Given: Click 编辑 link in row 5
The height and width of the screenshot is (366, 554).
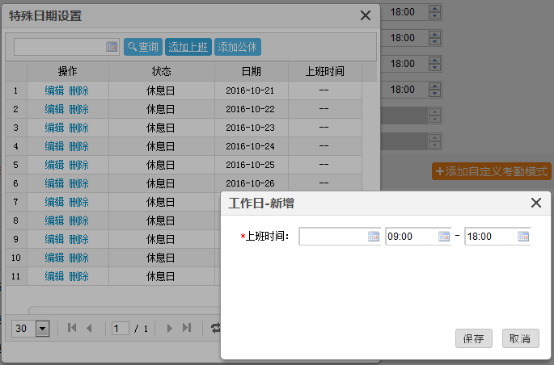Looking at the screenshot, I should point(54,165).
